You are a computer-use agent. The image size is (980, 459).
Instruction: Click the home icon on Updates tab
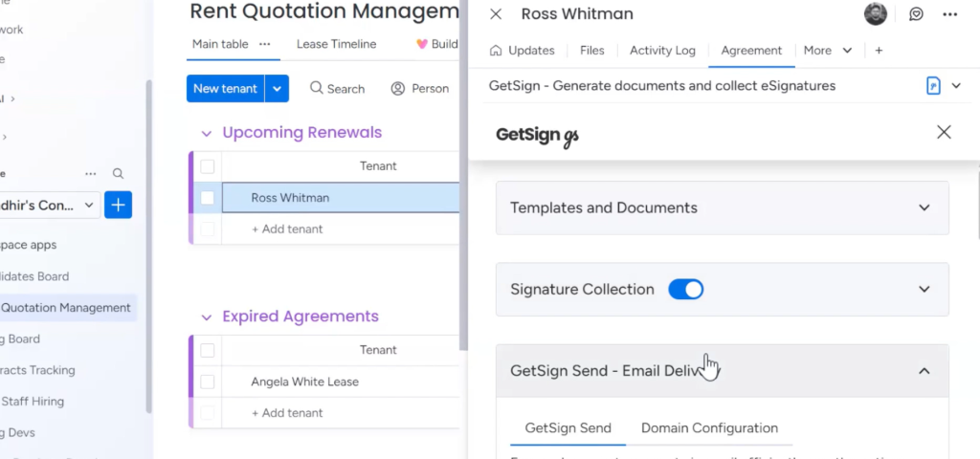coord(496,51)
